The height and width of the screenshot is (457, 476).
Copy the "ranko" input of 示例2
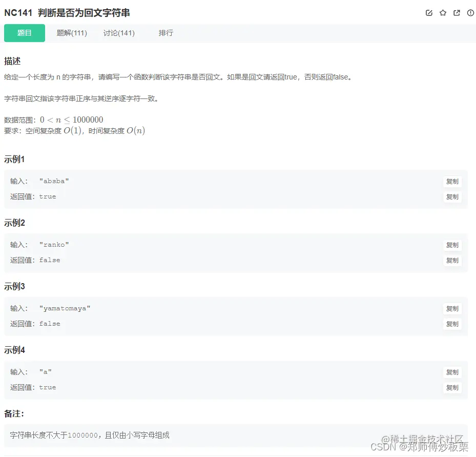452,245
